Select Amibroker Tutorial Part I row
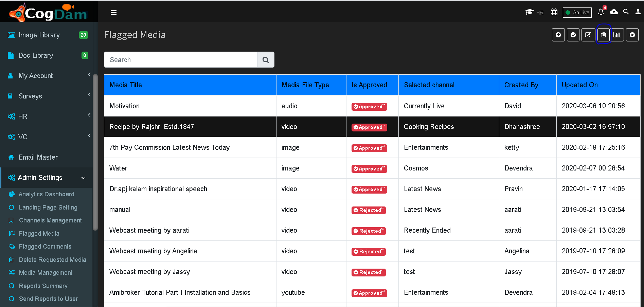Screen dimensions: 644x307 coord(372,292)
